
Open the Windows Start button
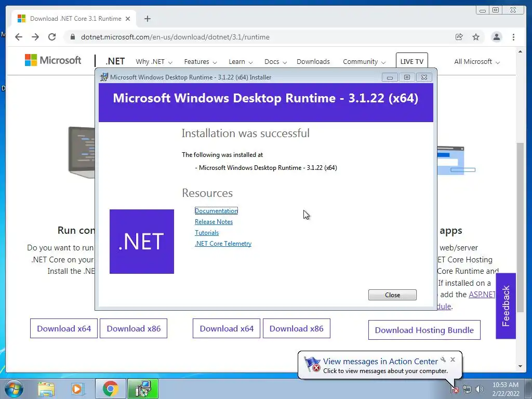(14, 389)
